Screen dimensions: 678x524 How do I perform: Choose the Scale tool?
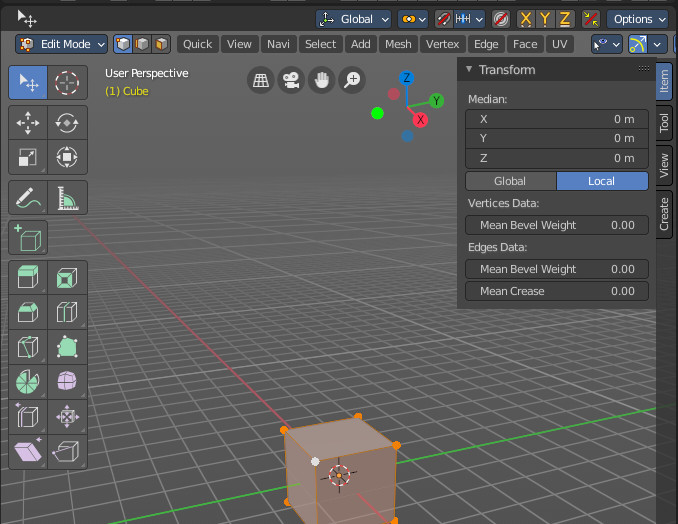coord(28,157)
